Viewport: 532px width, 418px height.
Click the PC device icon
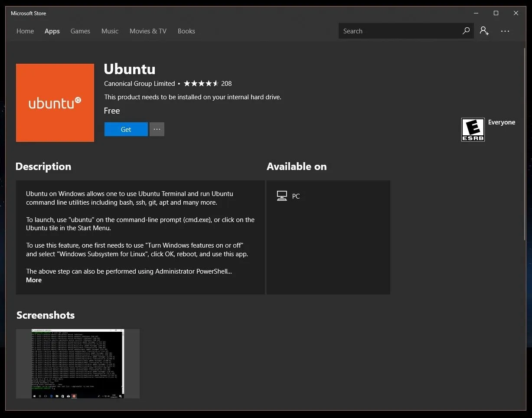pos(282,196)
